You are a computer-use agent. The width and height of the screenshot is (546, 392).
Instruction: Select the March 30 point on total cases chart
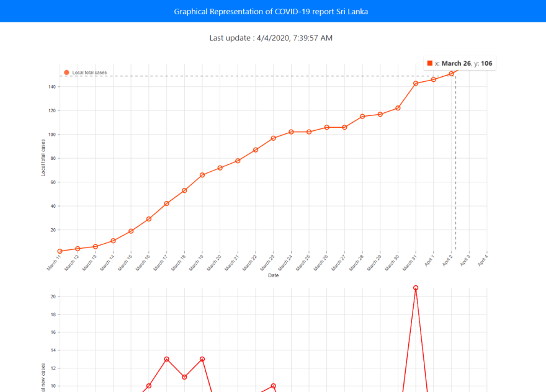[398, 108]
